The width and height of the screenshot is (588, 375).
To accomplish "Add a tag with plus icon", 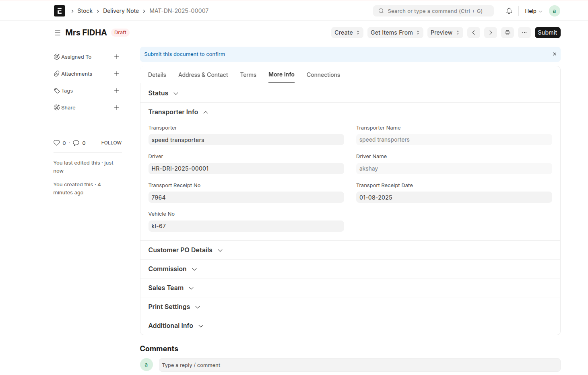I will click(116, 91).
